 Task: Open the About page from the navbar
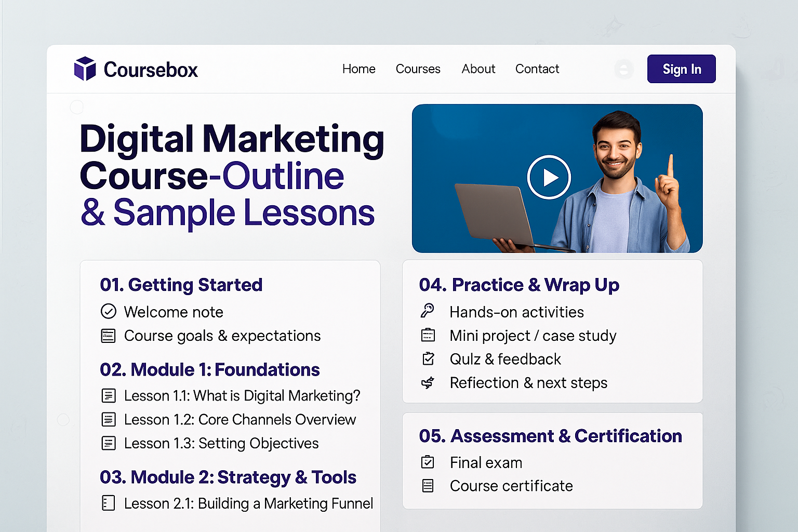(x=478, y=69)
